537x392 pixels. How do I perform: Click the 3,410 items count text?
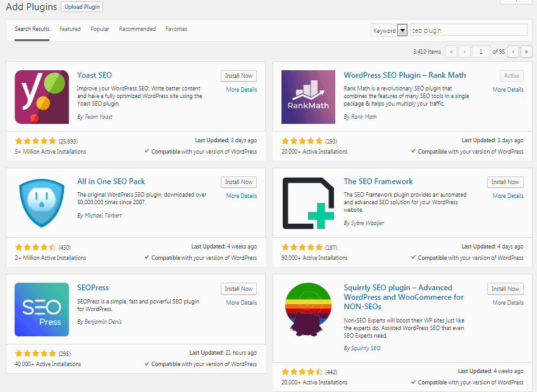[427, 52]
